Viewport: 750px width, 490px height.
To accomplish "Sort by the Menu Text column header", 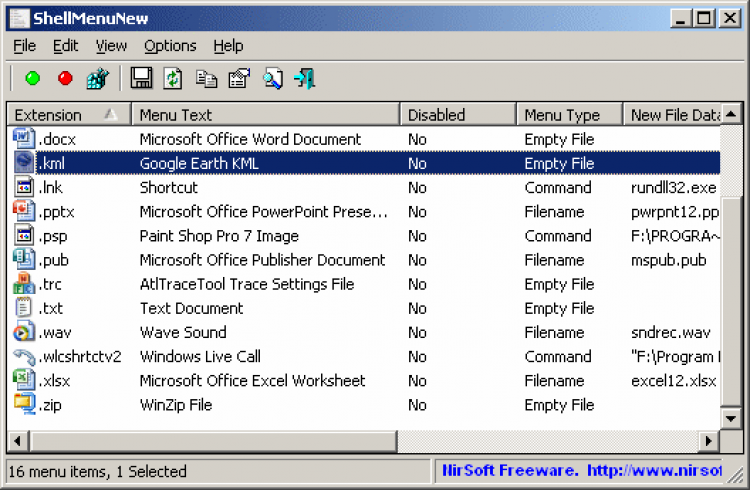I will [265, 115].
